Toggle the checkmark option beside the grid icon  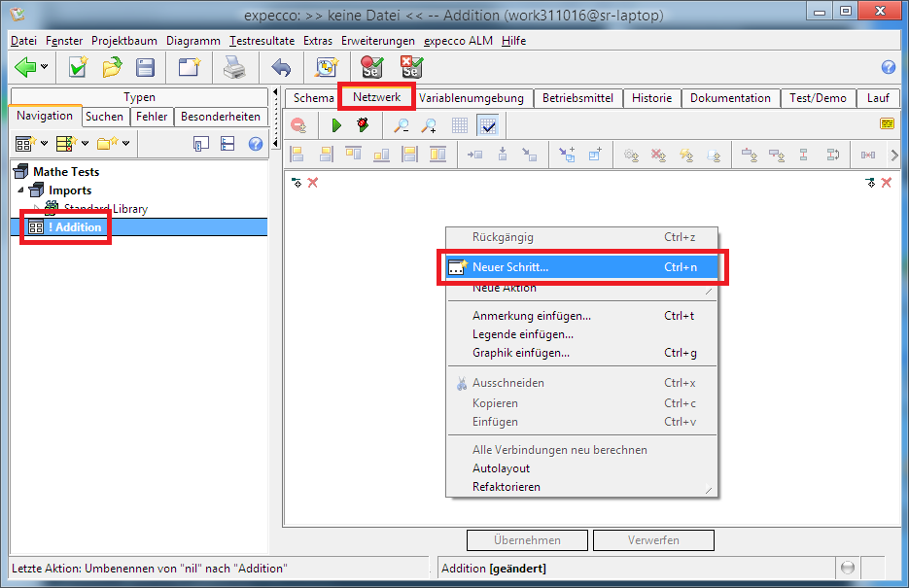pos(487,125)
